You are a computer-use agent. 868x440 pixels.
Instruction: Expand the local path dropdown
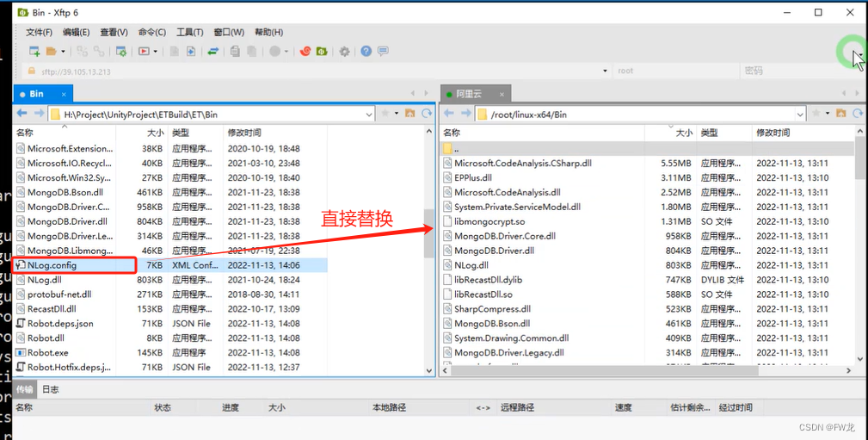pyautogui.click(x=369, y=115)
